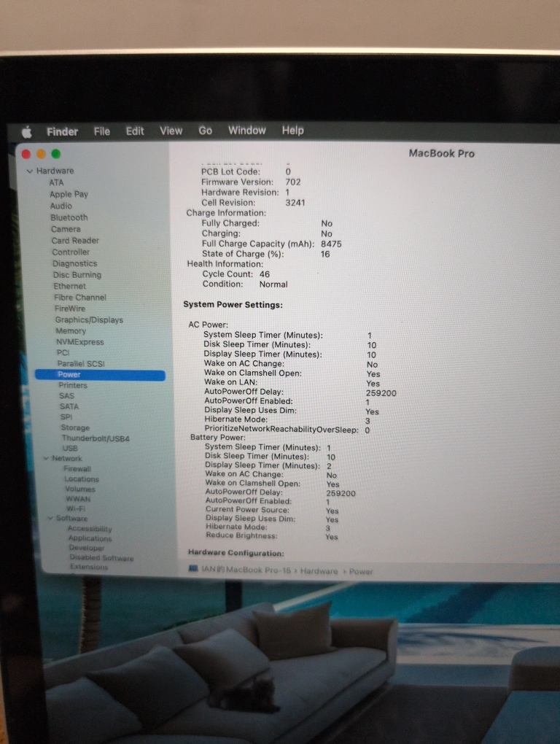Select Volumes under Network
Viewport: 560px width, 744px height.
coord(80,489)
